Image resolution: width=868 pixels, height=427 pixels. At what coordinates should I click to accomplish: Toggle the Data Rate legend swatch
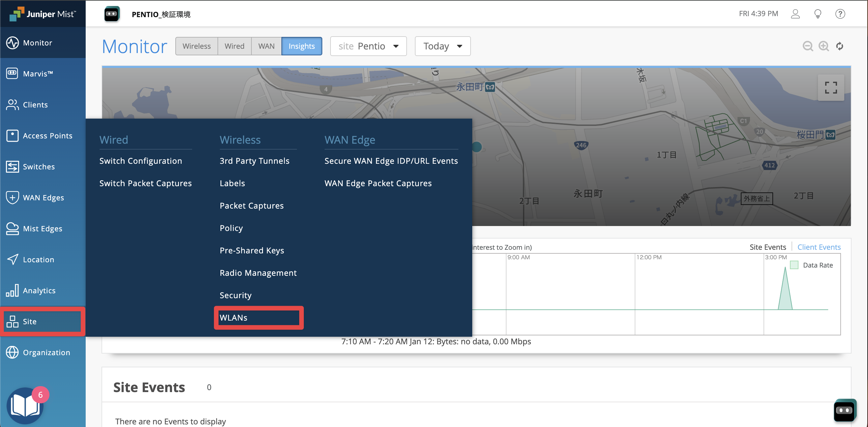click(794, 265)
